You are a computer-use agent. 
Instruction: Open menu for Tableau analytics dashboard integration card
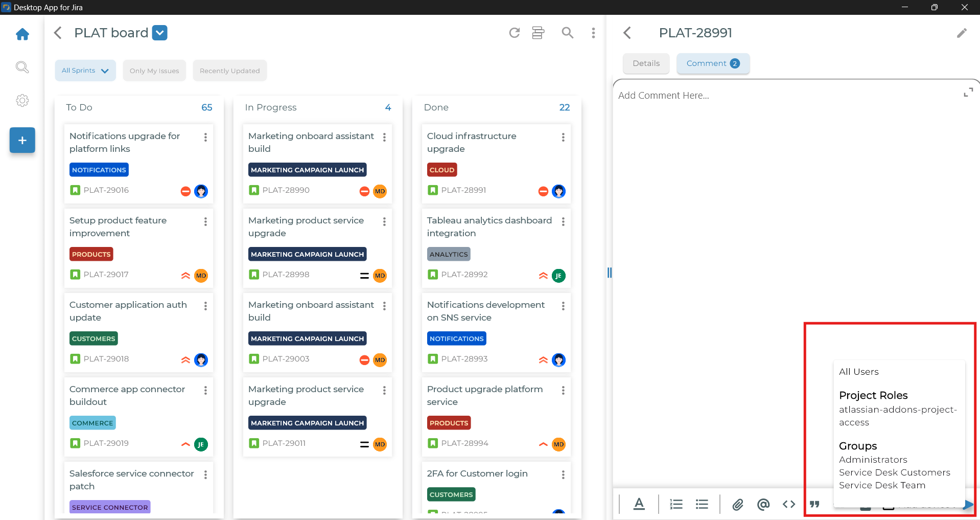[x=563, y=221]
